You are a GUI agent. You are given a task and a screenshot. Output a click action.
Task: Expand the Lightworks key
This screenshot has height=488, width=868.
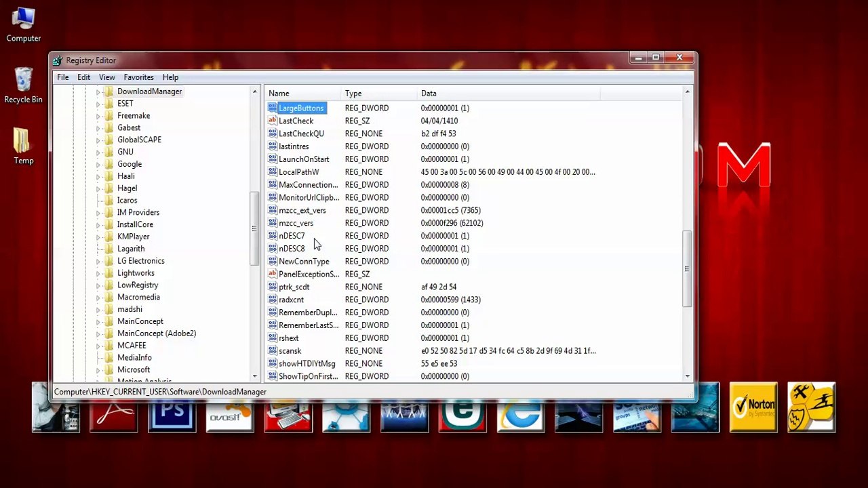coord(98,273)
